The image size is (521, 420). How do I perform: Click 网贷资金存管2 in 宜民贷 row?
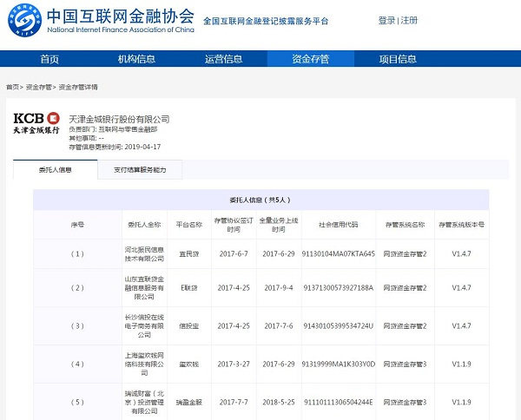coord(405,254)
